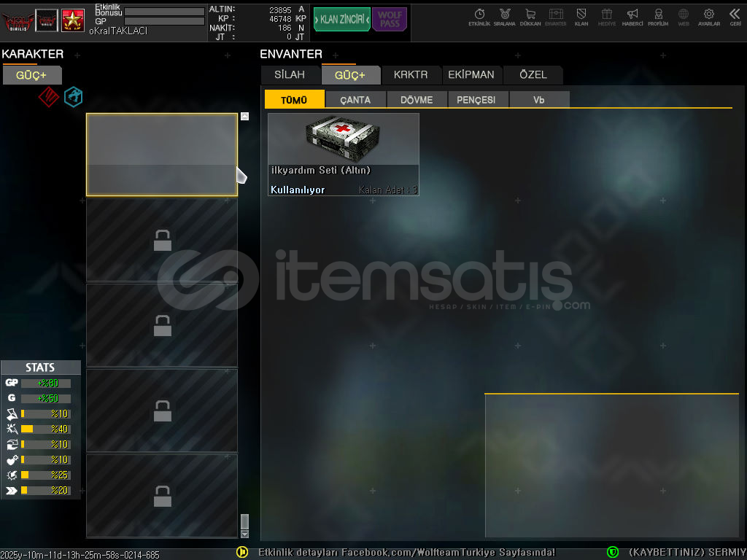Click the gold star rank badge
This screenshot has width=747, height=560.
point(73,20)
